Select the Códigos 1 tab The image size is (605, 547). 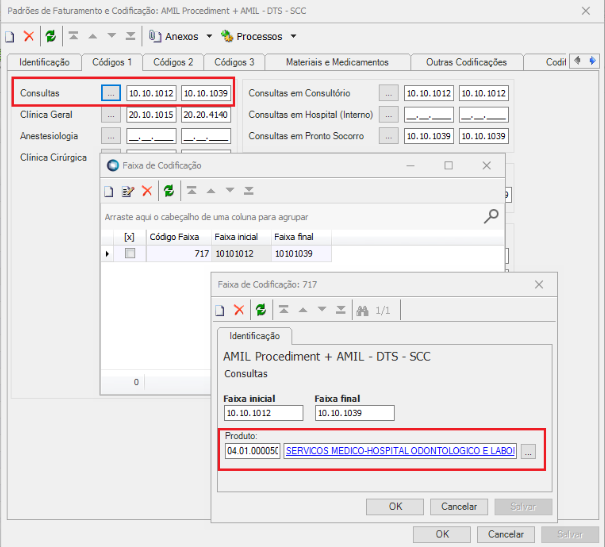(x=112, y=62)
